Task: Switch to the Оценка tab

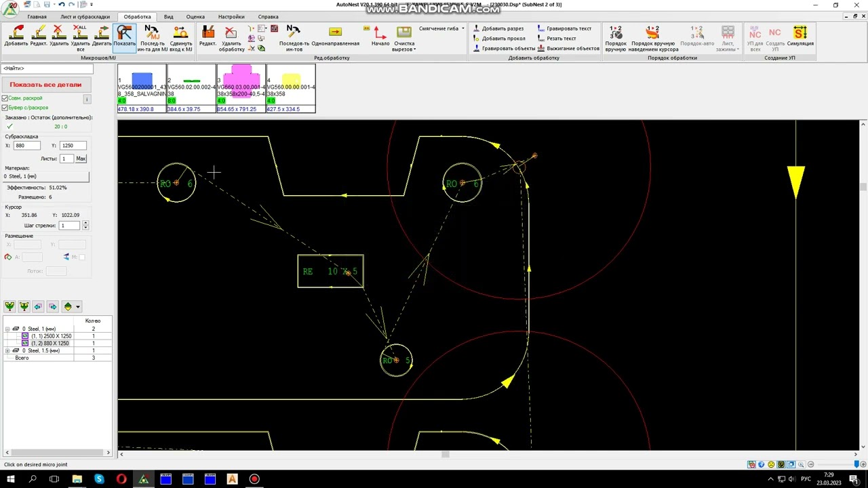Action: (195, 16)
